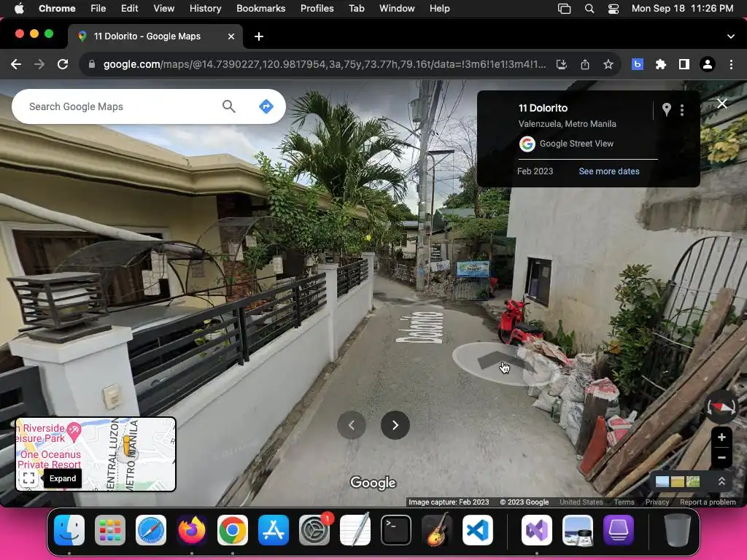
Task: Toggle Chrome side panel icon
Action: coord(684,64)
